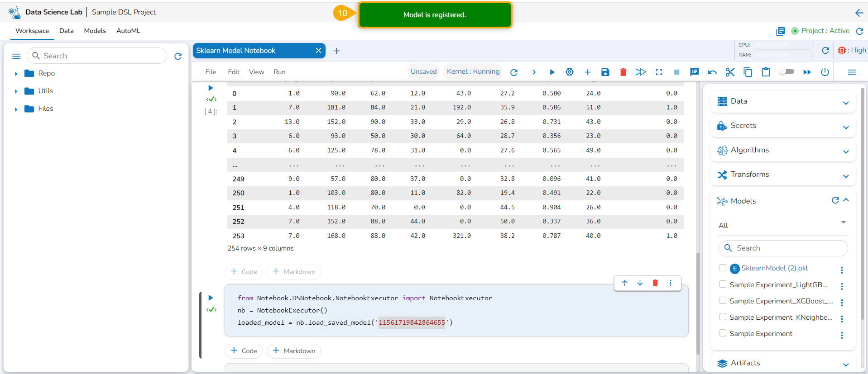Open the Edit menu of the notebook
The image size is (868, 374).
(234, 72)
